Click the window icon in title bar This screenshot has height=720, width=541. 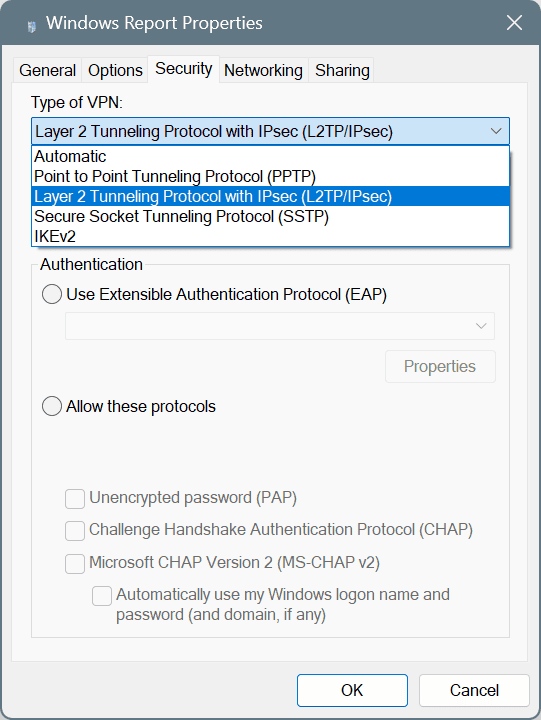(31, 27)
